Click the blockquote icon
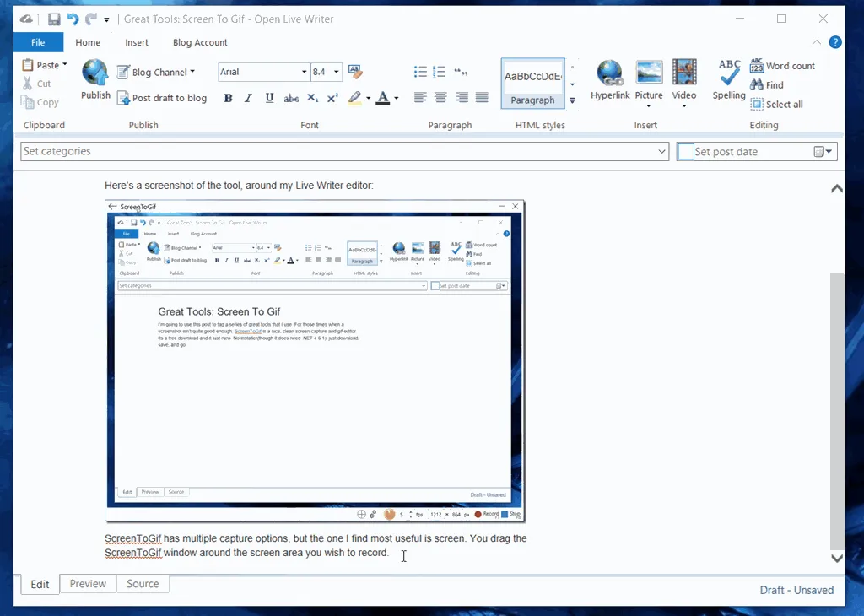This screenshot has width=864, height=616. (461, 72)
